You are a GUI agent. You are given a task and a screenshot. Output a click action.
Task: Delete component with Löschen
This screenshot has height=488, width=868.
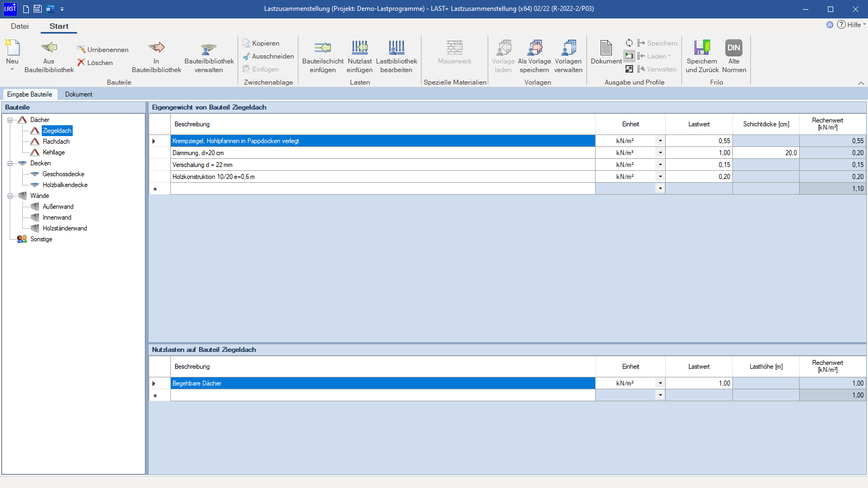(95, 62)
